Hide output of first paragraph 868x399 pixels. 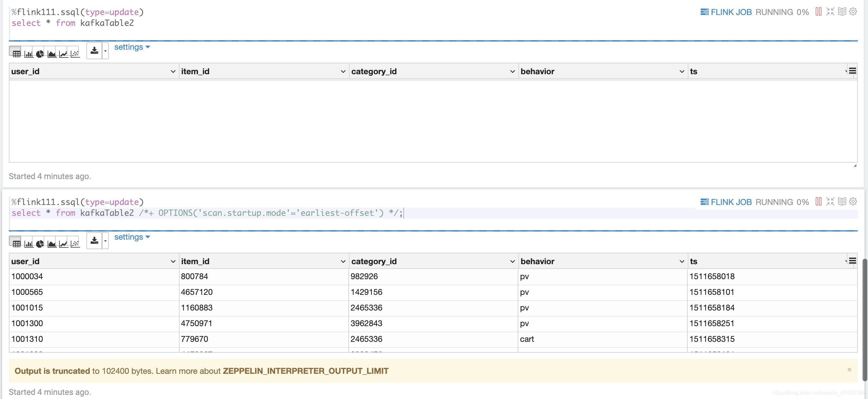point(842,12)
